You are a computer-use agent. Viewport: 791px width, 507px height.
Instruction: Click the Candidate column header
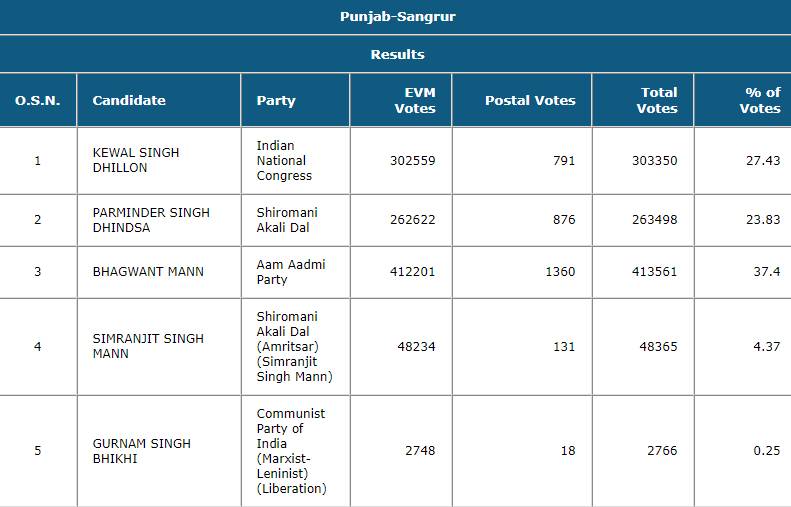coord(129,100)
